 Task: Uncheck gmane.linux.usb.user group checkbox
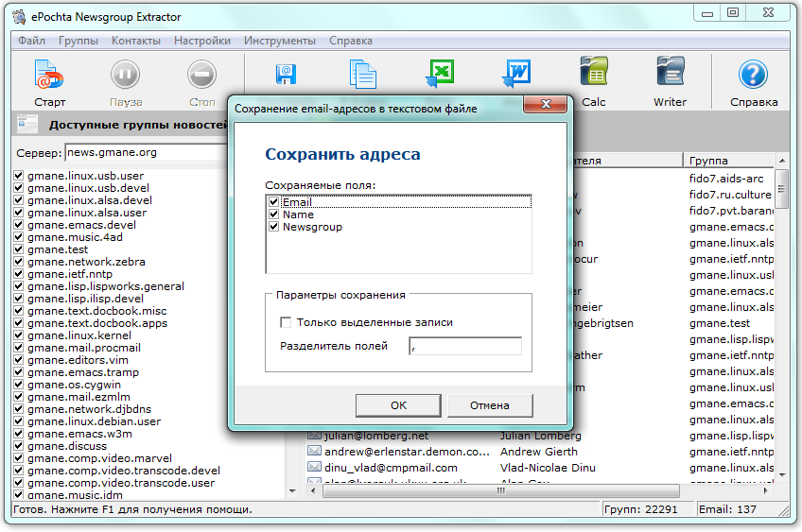[x=18, y=176]
